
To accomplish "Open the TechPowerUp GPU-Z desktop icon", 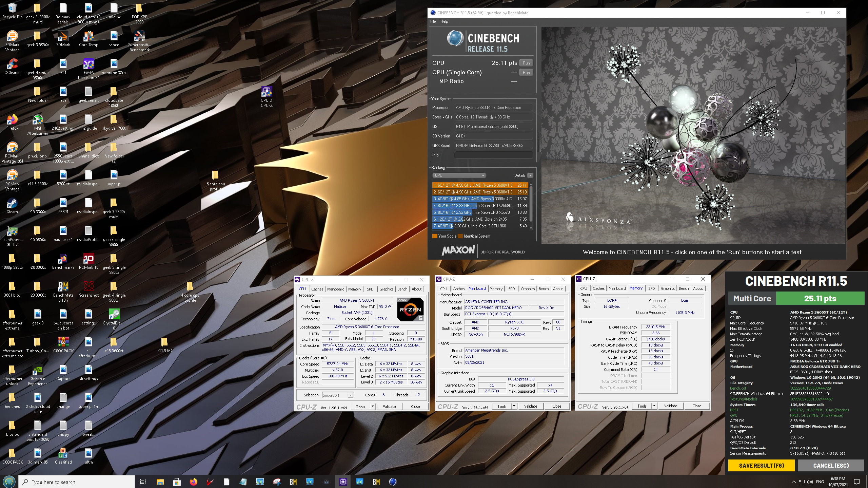I will point(12,236).
